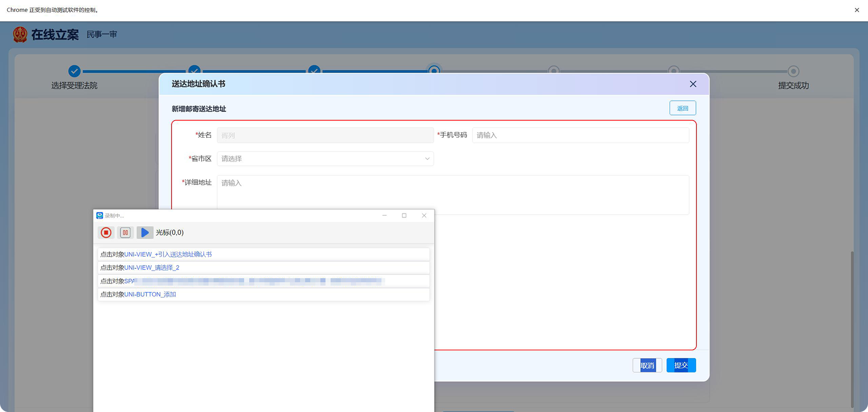Click the 省市区 dropdown chevron arrow

(427, 159)
